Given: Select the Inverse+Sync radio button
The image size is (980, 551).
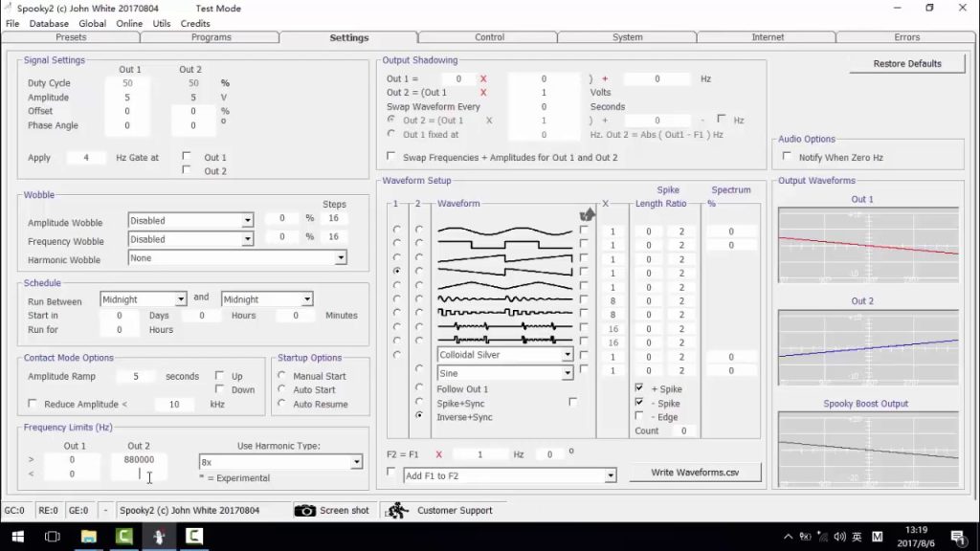Looking at the screenshot, I should [x=418, y=417].
